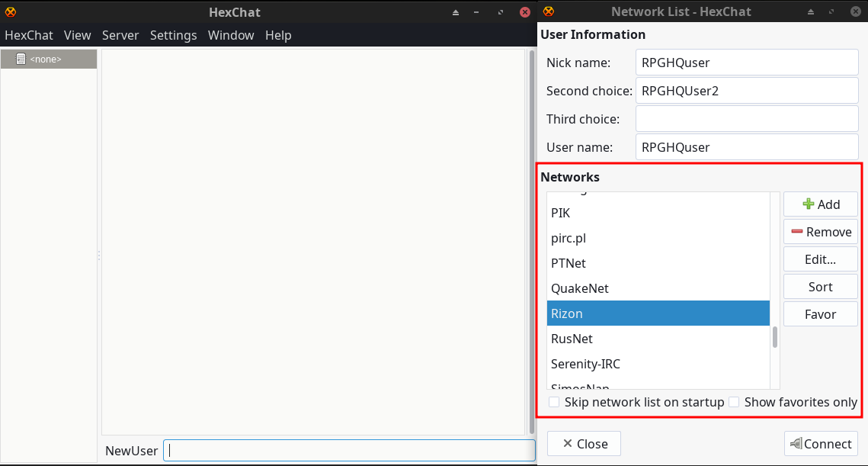Click the chat area vertical scrollbar
This screenshot has height=466, width=868.
click(x=532, y=242)
